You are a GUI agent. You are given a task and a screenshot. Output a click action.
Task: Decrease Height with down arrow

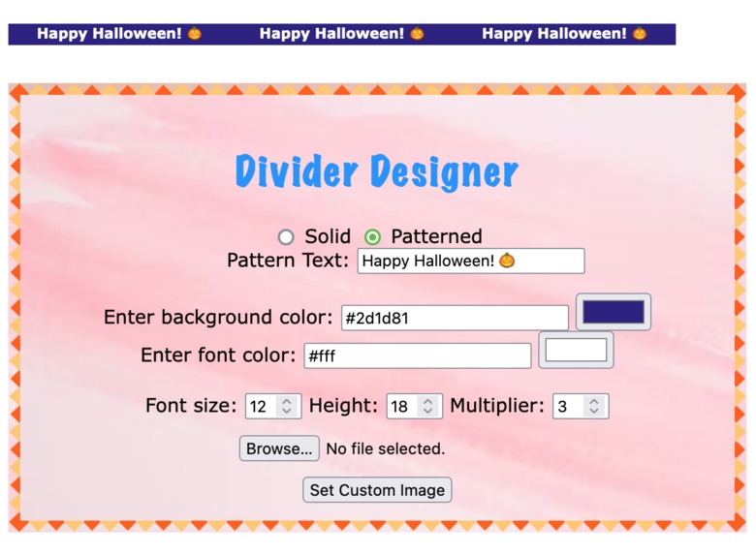click(x=427, y=411)
